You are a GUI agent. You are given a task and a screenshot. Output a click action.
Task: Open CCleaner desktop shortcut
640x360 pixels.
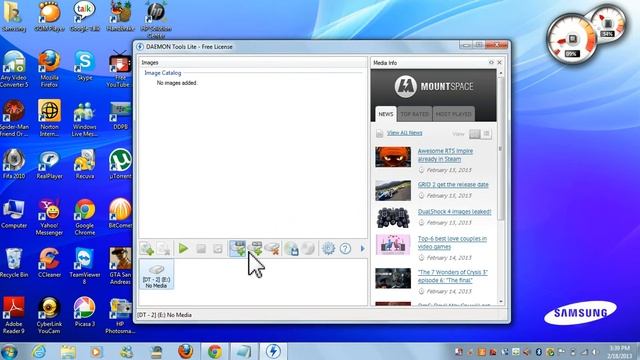[x=49, y=262]
